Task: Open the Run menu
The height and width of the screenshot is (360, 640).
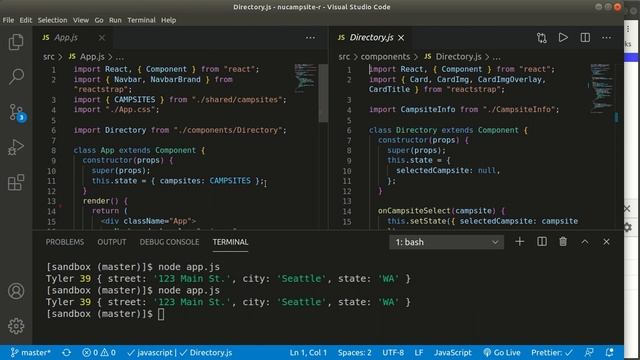Action: click(115, 20)
